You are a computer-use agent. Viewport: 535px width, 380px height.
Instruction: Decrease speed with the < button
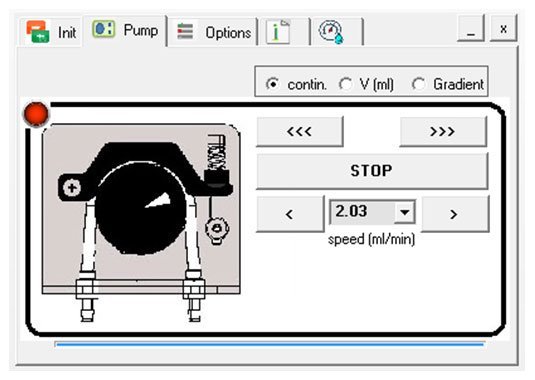pos(290,214)
